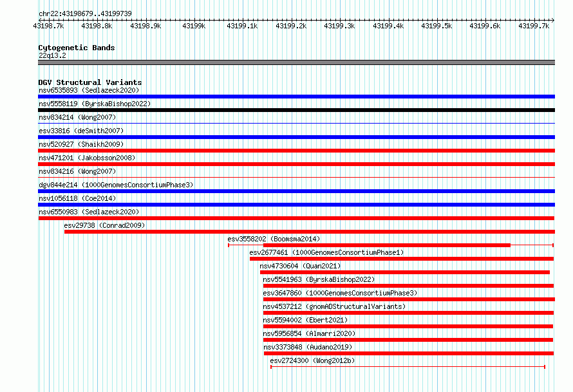Click the 43198.9k ruler tick label
The height and width of the screenshot is (392, 573).
tap(146, 26)
